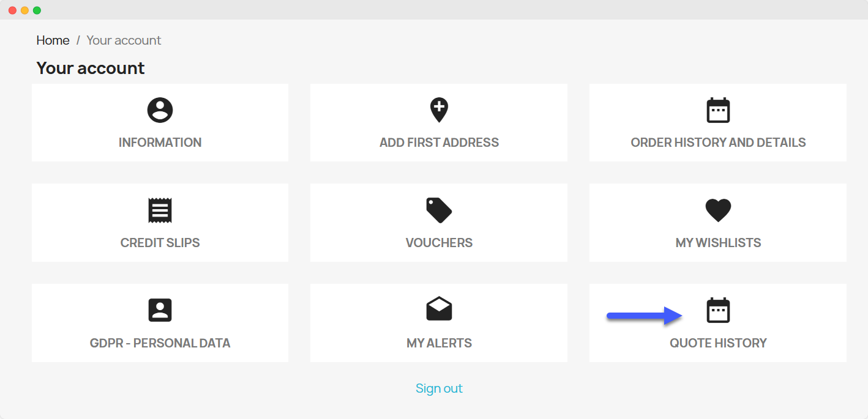The width and height of the screenshot is (868, 419).
Task: Open the INFORMATION text label
Action: point(160,143)
